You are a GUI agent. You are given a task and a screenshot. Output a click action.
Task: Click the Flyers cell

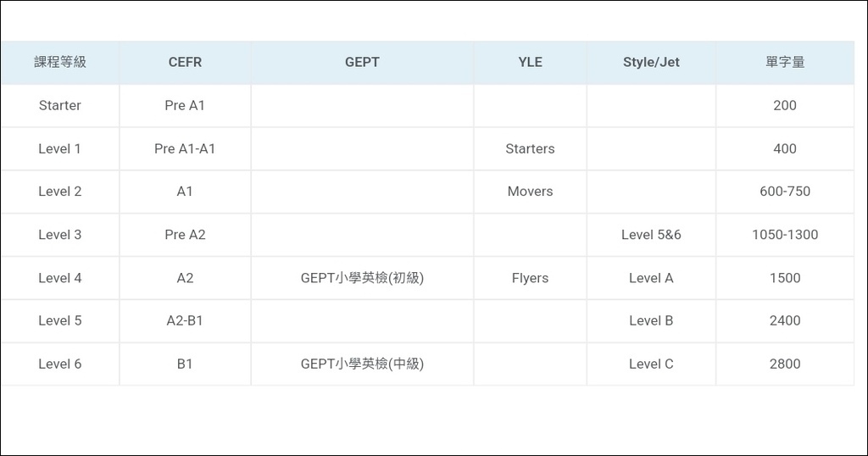point(531,278)
